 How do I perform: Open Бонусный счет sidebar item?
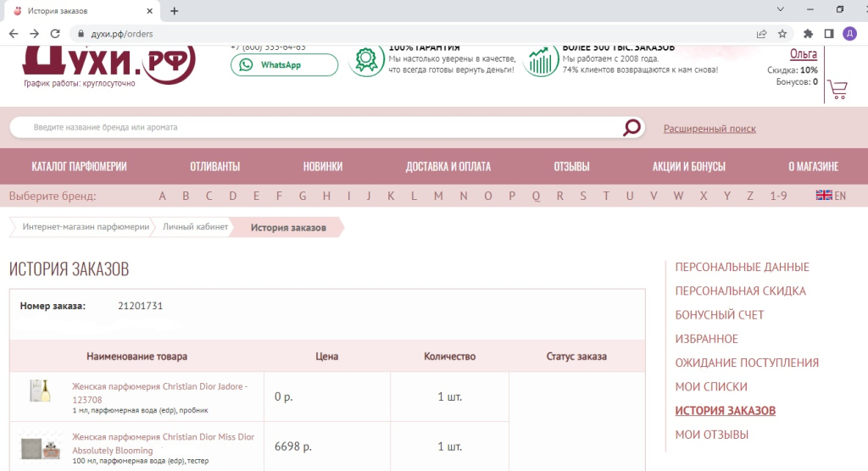point(719,315)
